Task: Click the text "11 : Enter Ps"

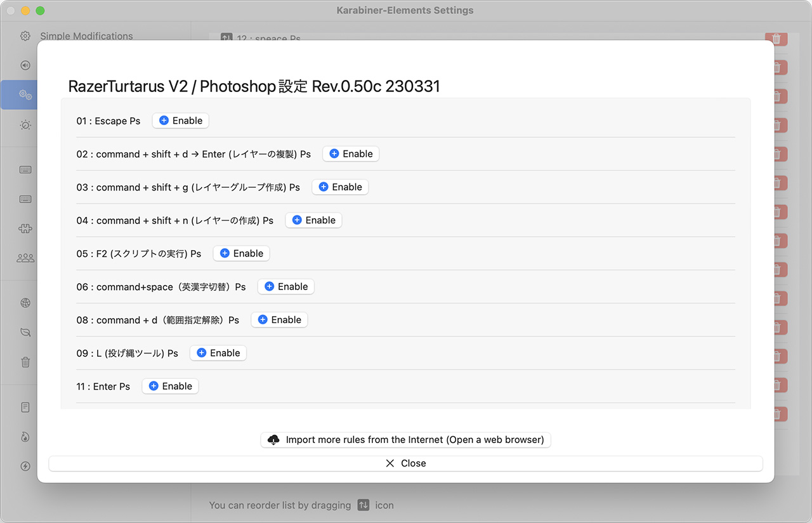Action: (103, 387)
